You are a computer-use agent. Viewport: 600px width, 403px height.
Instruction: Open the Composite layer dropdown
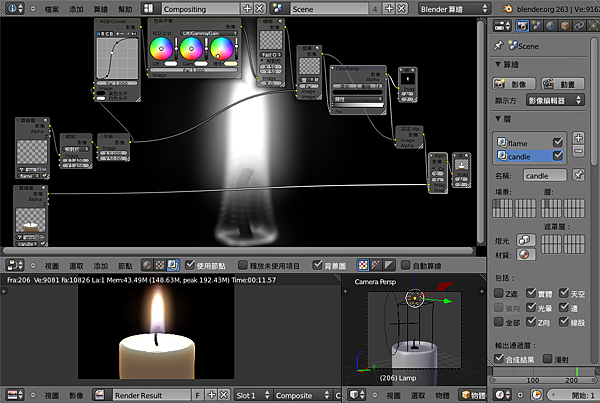(x=302, y=395)
